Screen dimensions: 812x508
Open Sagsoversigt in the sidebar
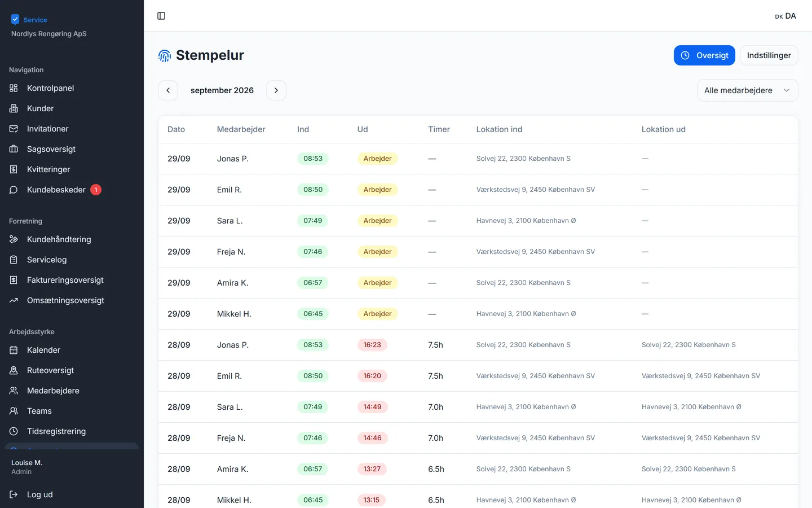(x=72, y=149)
